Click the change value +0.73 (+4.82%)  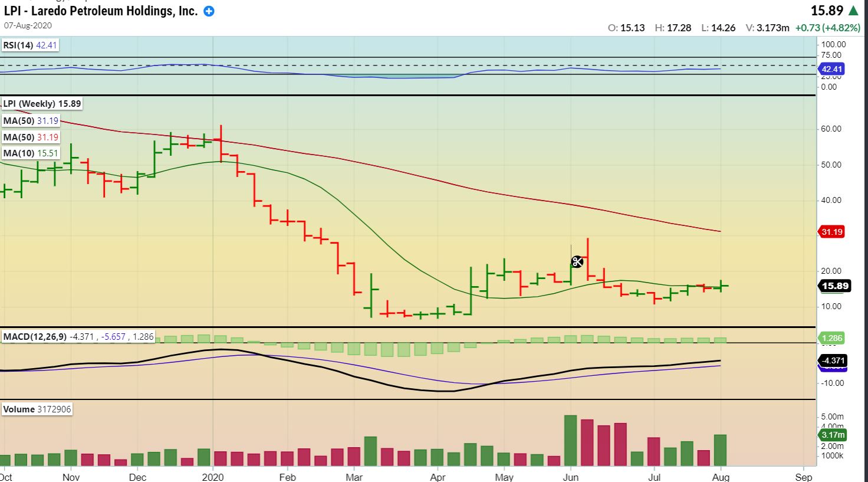point(827,28)
